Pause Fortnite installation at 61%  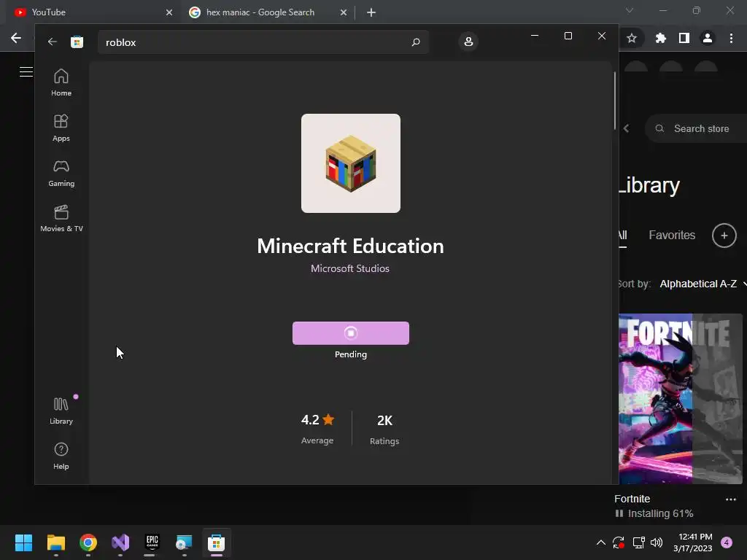click(x=619, y=513)
